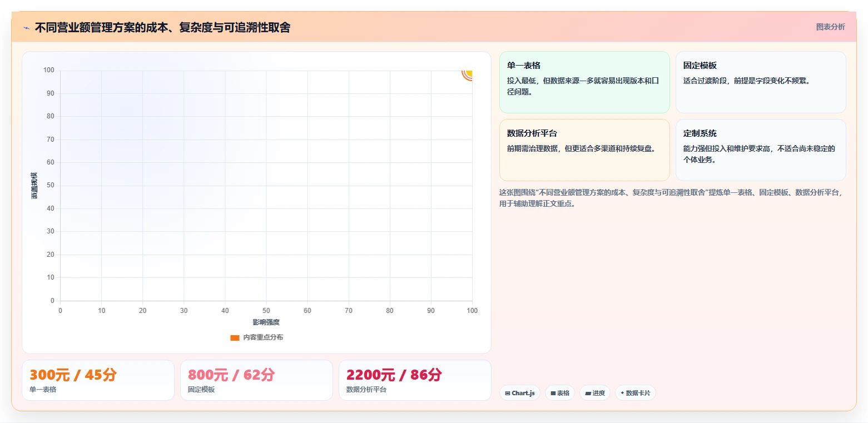
Task: Click the orange legend color box
Action: [x=235, y=338]
